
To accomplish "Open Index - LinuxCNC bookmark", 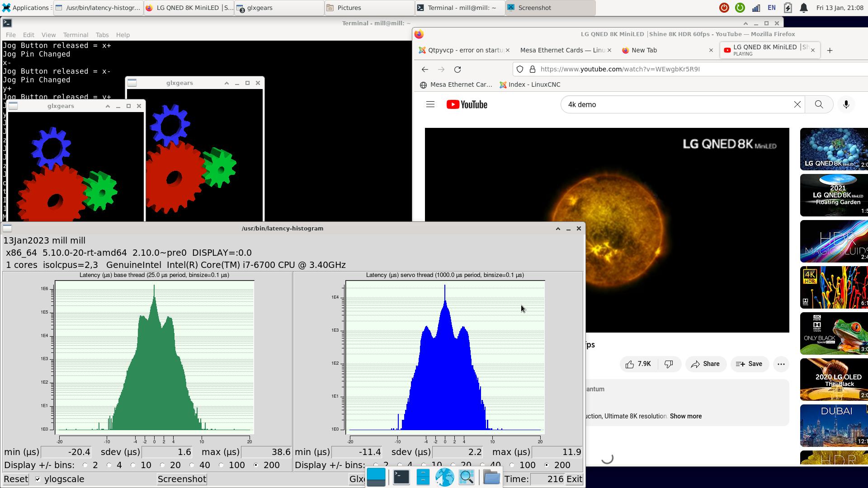I will pos(530,84).
